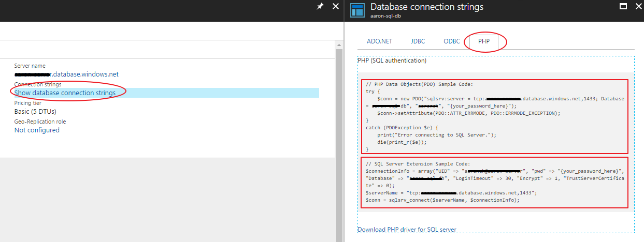Switch to the ADO.NET tab
Viewport: 644px width, 242px height.
tap(379, 41)
